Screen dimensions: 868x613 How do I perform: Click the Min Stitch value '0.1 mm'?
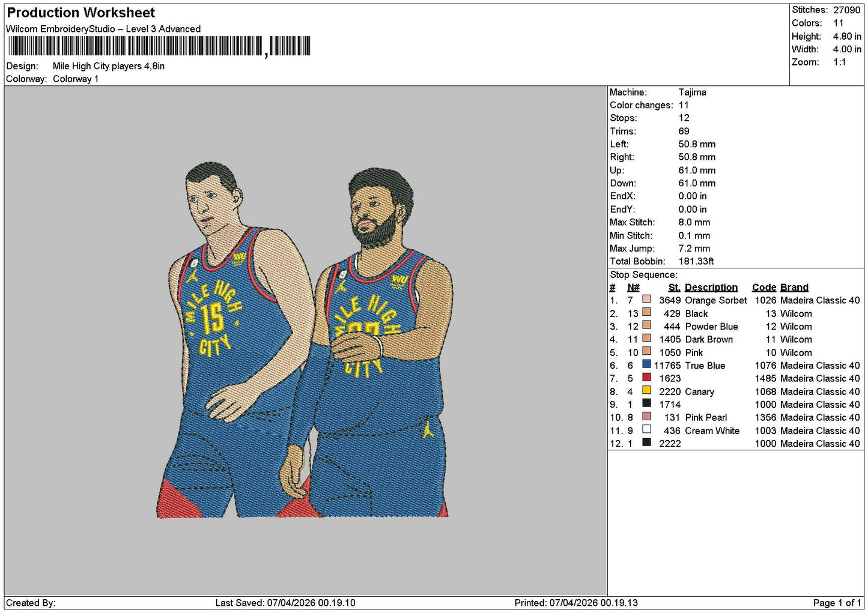[694, 235]
